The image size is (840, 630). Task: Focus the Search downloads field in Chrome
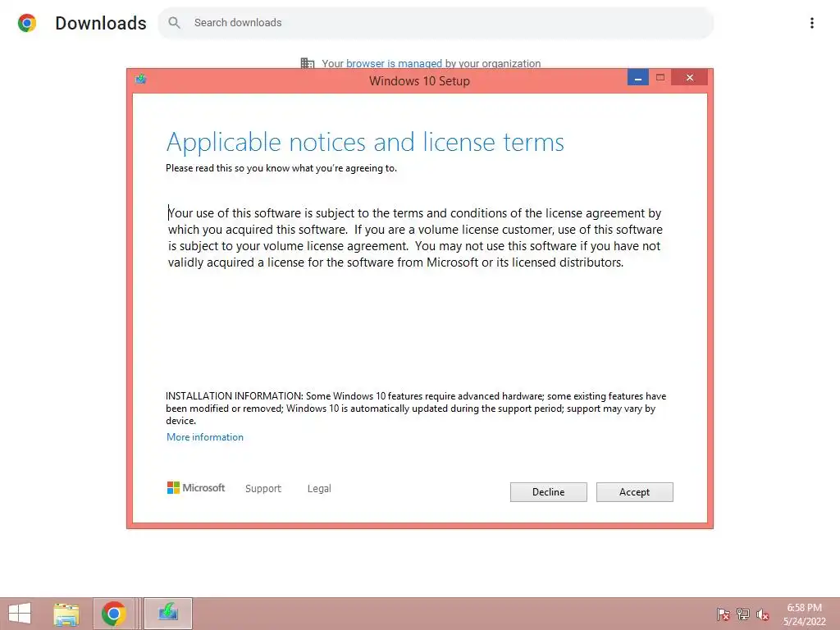(436, 22)
